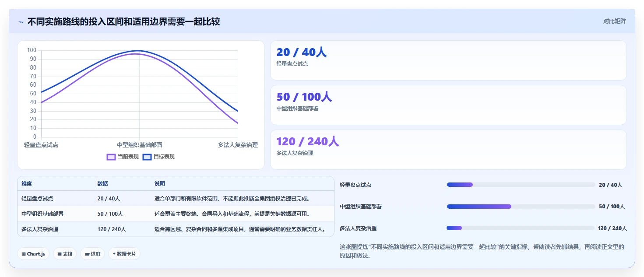Click the 120 / 240人 stat card value

click(x=308, y=141)
